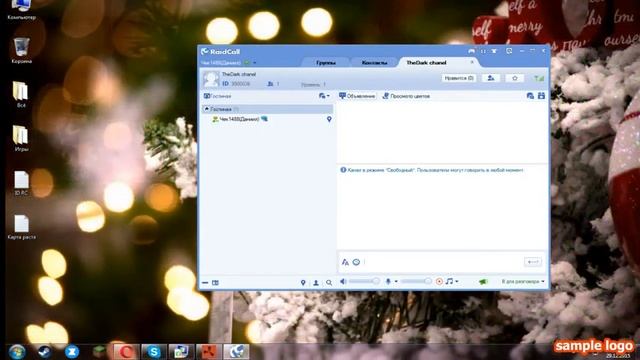Open the Группы tab in RaidCall
This screenshot has width=640, height=360.
pyautogui.click(x=326, y=62)
